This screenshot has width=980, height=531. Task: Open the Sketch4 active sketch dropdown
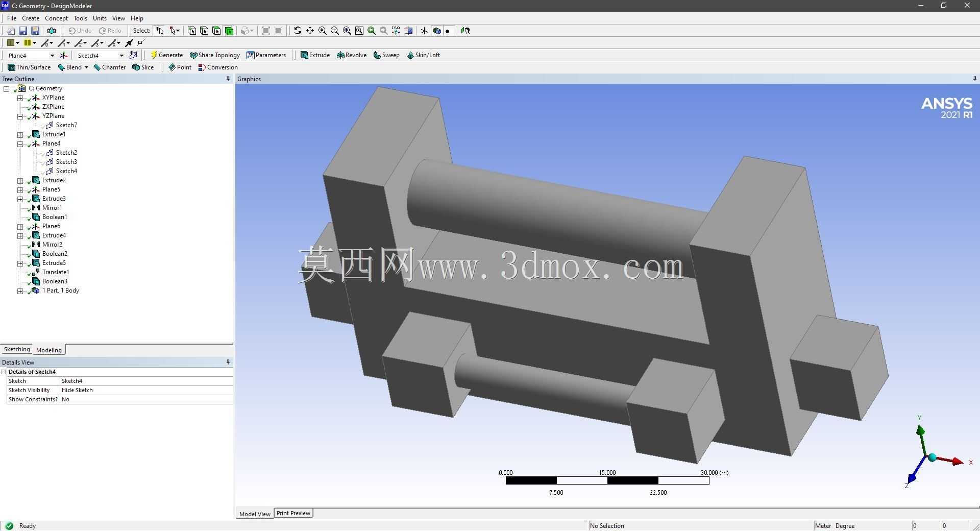tap(121, 55)
